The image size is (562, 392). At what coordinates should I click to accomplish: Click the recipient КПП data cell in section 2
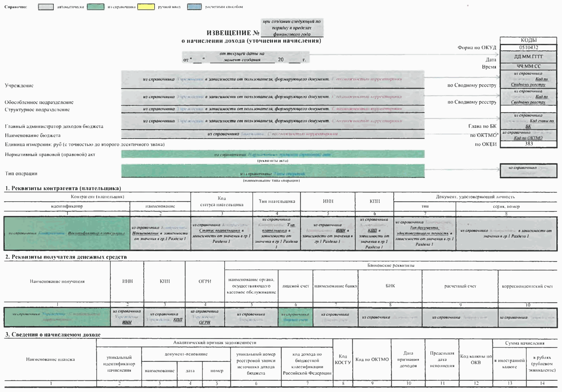164,317
